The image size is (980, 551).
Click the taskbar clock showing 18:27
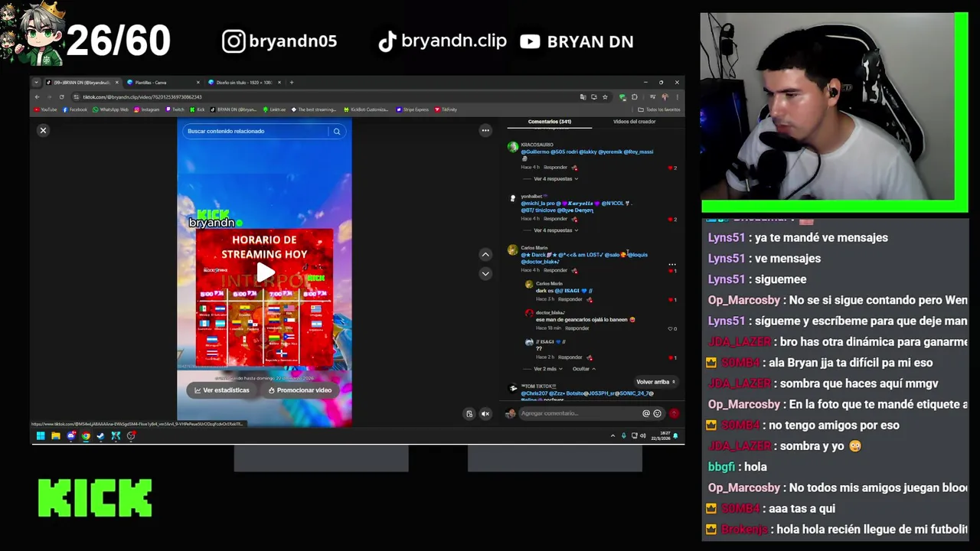click(660, 436)
